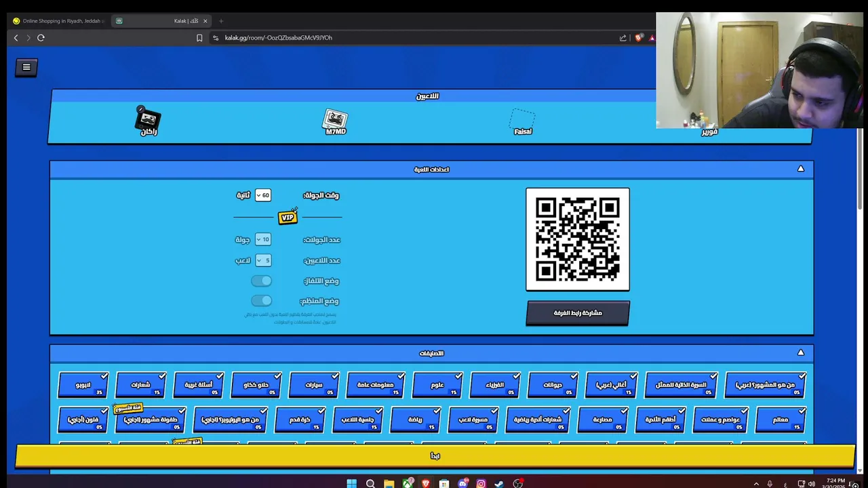868x488 pixels.
Task: Show hidden system tray icons
Action: pos(756,484)
